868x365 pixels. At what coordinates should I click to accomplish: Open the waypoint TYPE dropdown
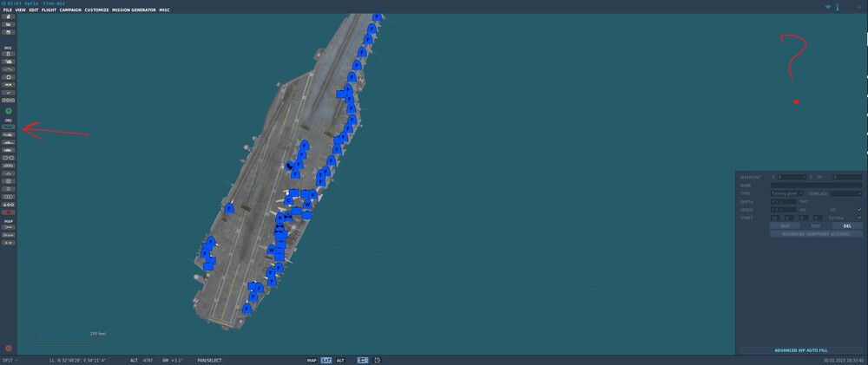[786, 193]
